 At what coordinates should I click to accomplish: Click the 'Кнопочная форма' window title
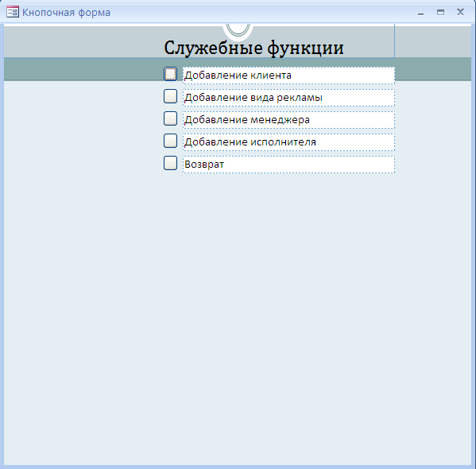66,13
